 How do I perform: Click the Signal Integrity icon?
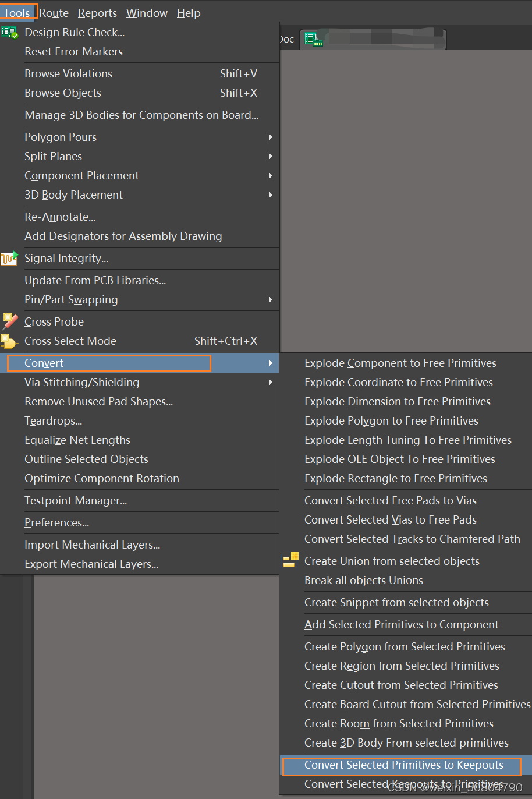[9, 258]
